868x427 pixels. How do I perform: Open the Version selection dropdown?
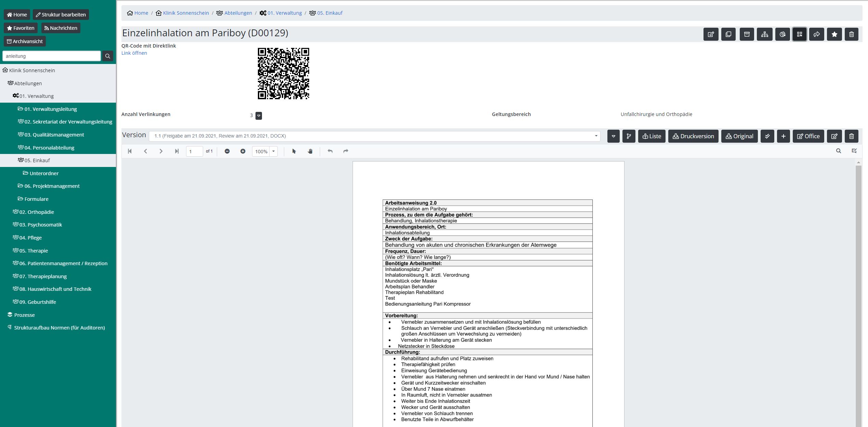pos(374,136)
